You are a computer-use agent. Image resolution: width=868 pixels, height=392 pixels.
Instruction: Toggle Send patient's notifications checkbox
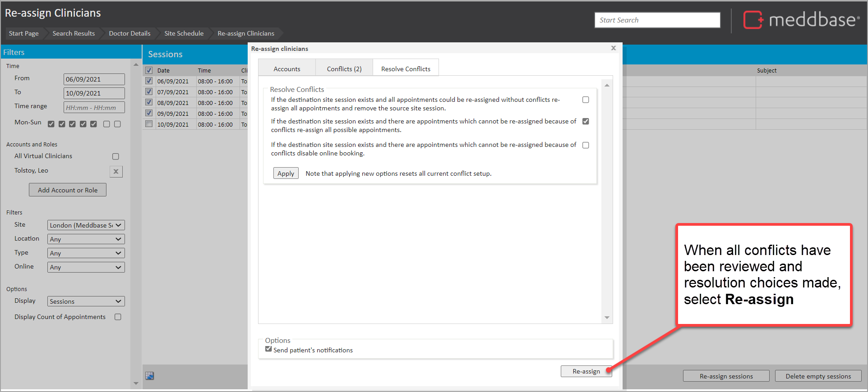(x=269, y=349)
